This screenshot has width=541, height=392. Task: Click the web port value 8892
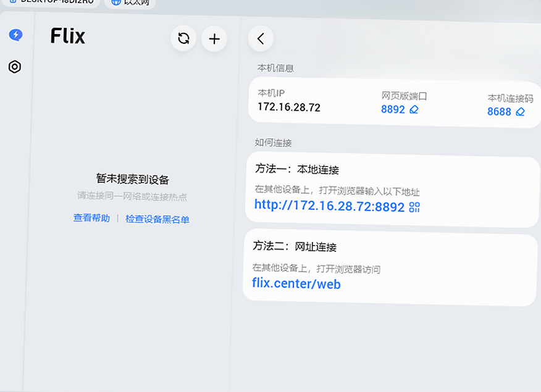tap(393, 109)
